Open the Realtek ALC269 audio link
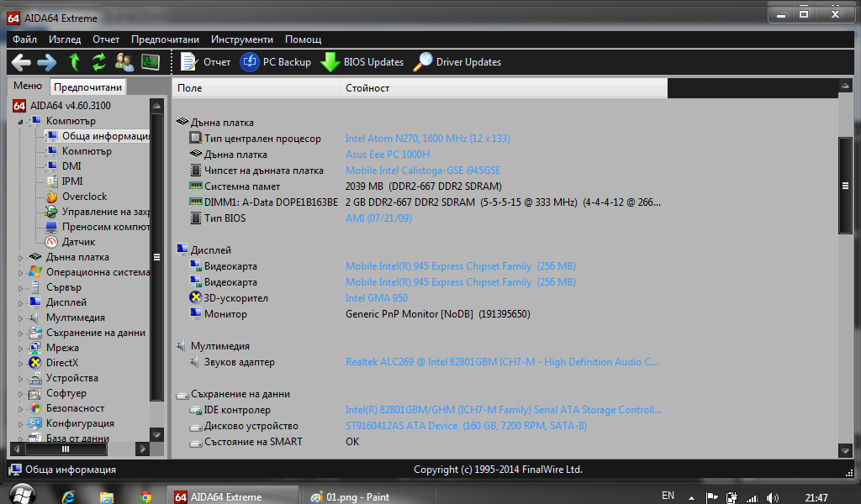 pos(502,362)
